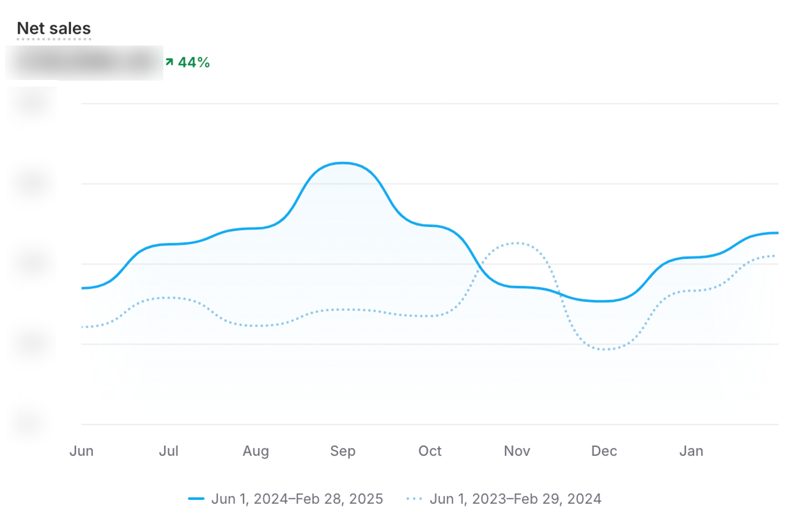The width and height of the screenshot is (799, 532).
Task: Click the Jul label on x-axis
Action: click(169, 451)
